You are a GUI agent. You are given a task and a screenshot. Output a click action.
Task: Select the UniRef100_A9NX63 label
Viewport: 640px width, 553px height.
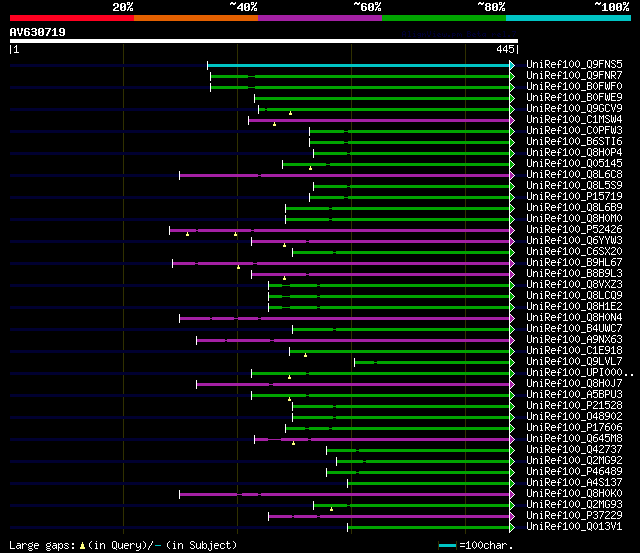tap(574, 340)
